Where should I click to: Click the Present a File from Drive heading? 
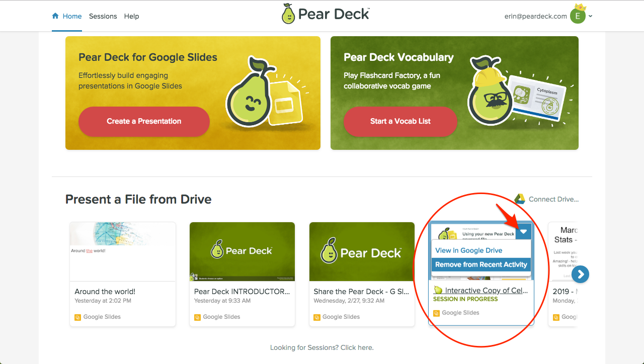click(x=138, y=199)
